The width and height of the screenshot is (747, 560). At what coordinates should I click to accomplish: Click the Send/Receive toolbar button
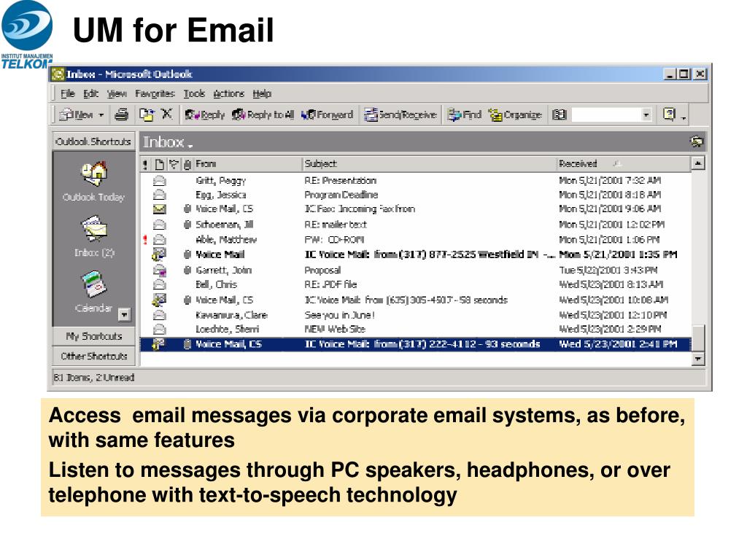point(400,114)
